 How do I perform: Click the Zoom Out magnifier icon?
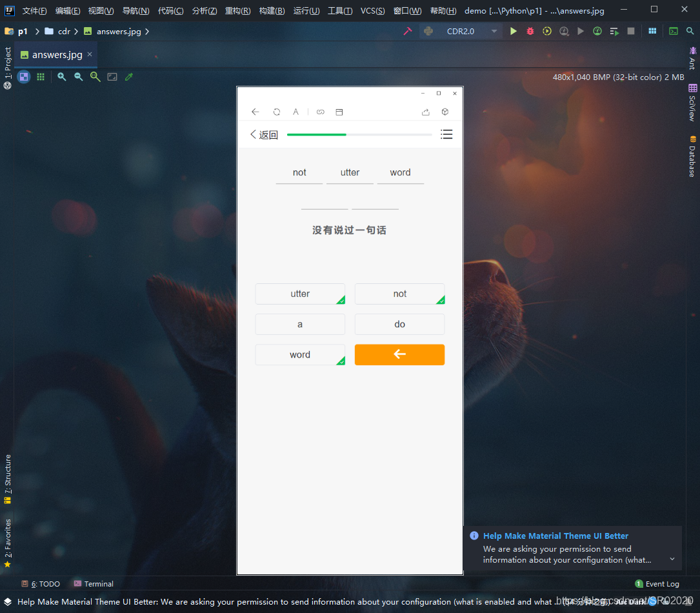coord(78,77)
